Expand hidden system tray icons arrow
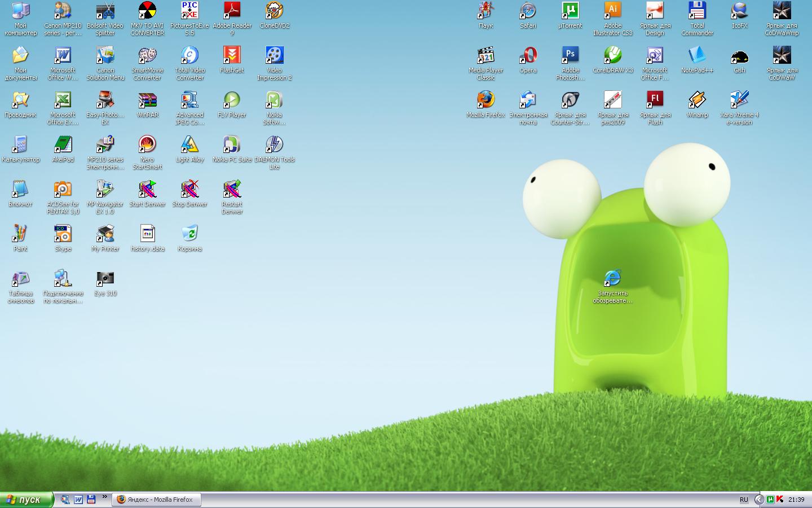This screenshot has width=812, height=508. (x=759, y=500)
